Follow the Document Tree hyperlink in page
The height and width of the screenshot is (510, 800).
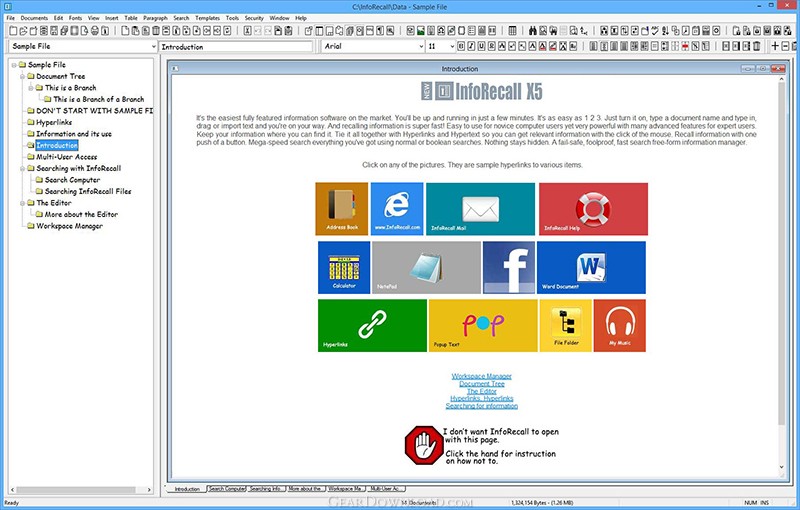(x=482, y=384)
